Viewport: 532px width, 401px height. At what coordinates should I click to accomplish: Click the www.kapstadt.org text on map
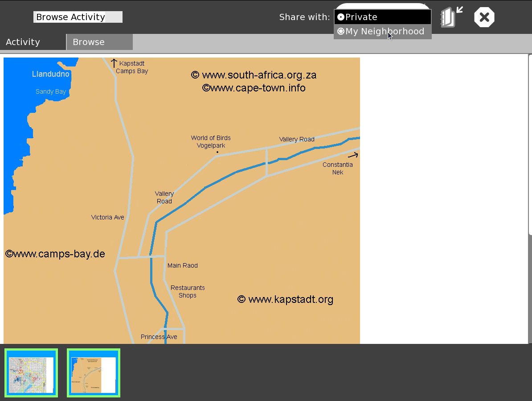click(285, 299)
